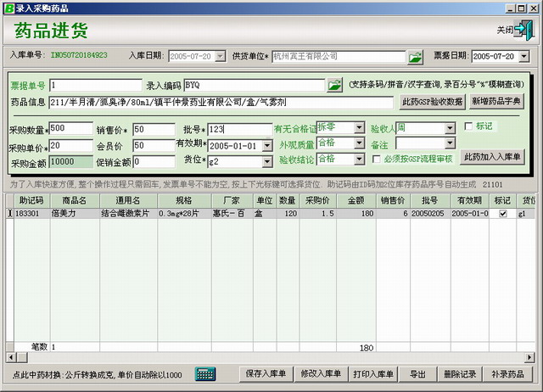Open the supplier lookup folder icon
Screen dimensions: 543x392
point(414,57)
